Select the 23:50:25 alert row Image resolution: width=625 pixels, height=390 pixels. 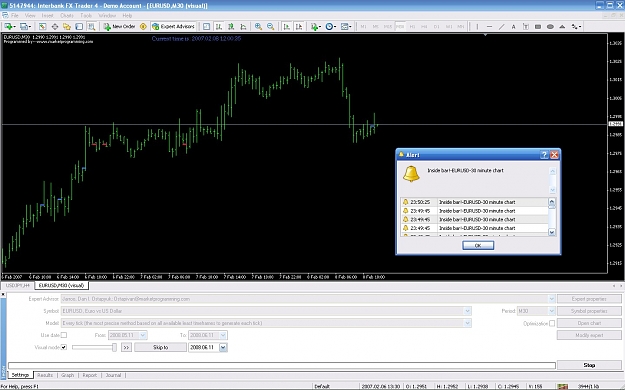474,202
